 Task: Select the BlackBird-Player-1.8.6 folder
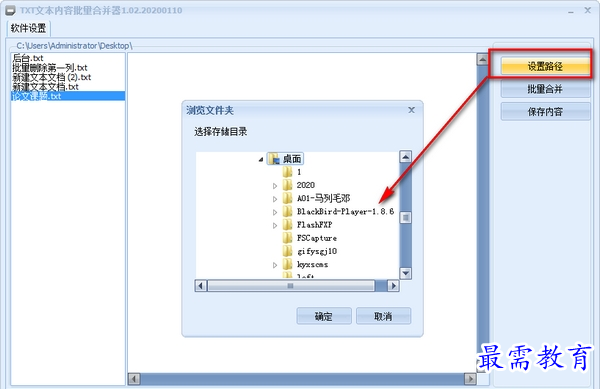point(345,212)
